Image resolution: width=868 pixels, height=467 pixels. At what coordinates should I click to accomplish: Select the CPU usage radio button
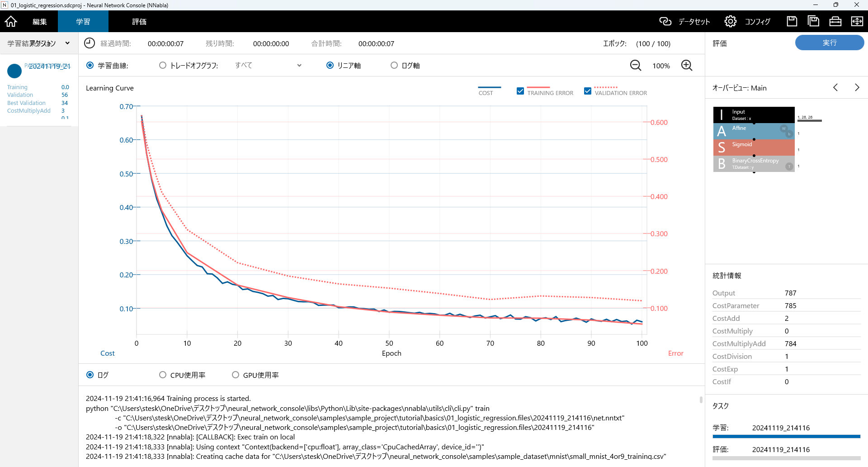[x=163, y=375]
